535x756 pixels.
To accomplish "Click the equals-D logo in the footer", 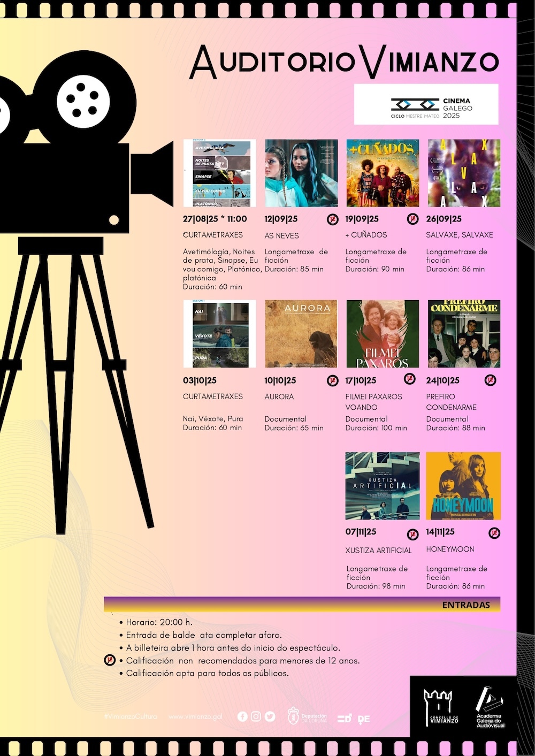I will [x=345, y=719].
